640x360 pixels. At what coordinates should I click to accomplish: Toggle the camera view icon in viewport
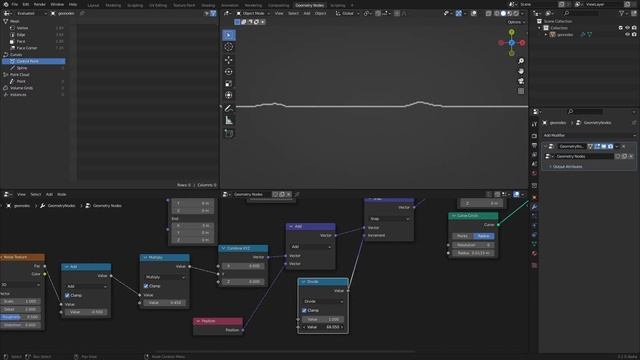(x=521, y=81)
